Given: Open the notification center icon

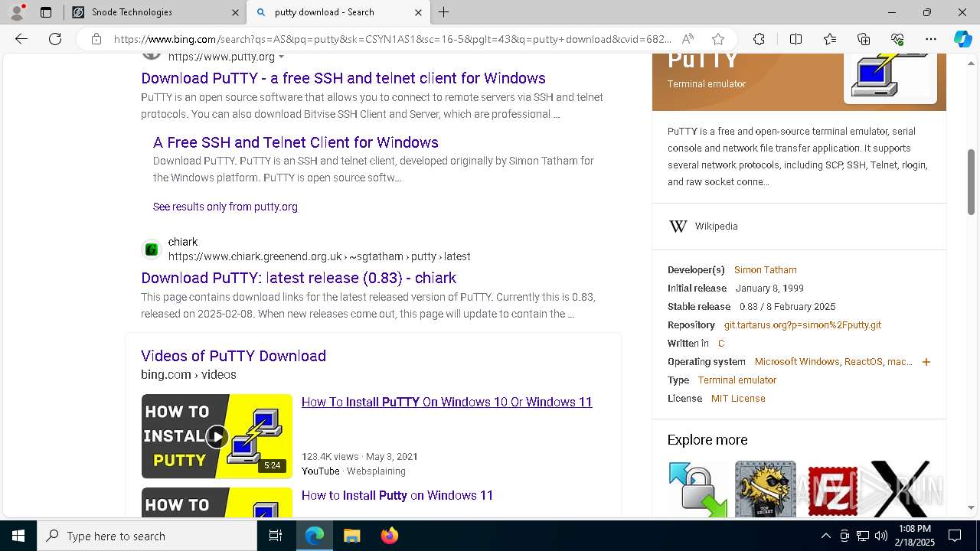Looking at the screenshot, I should [x=955, y=536].
